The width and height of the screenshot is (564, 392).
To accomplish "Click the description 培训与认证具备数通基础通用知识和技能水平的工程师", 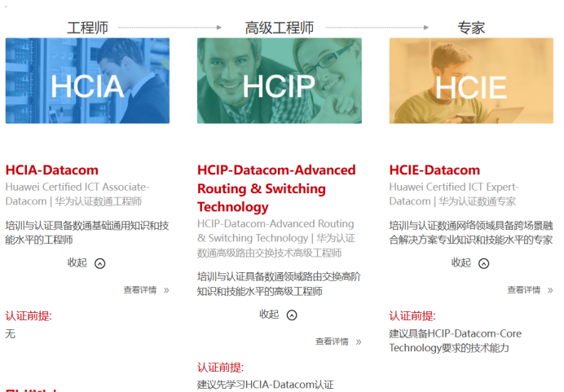I will point(87,233).
